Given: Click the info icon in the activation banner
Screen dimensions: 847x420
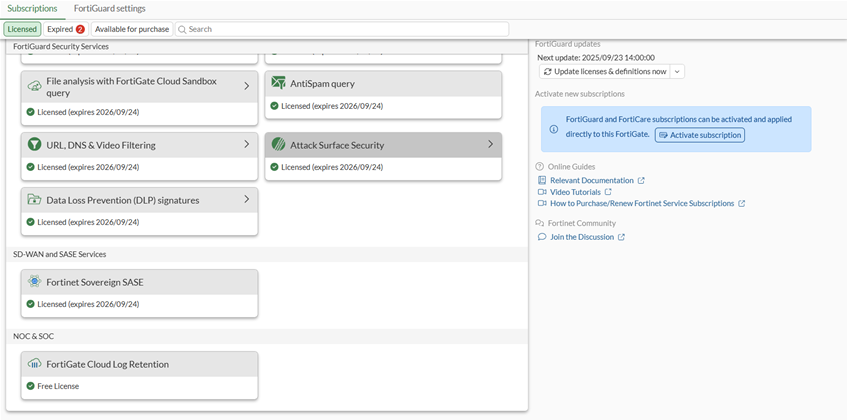Looking at the screenshot, I should point(555,129).
